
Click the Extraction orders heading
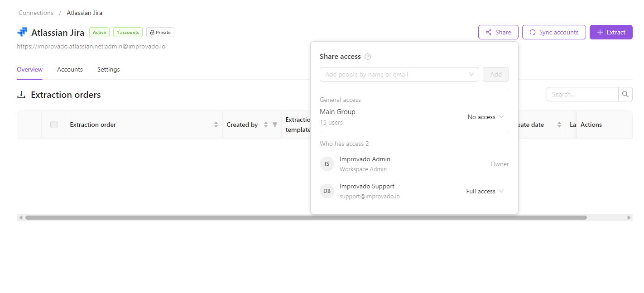click(66, 95)
